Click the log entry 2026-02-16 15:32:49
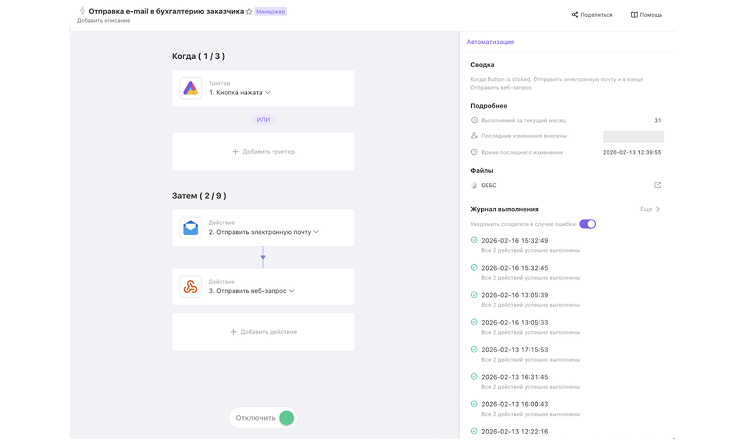The width and height of the screenshot is (740, 440). 514,241
